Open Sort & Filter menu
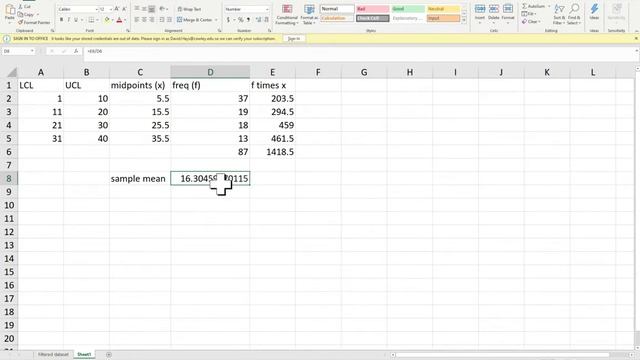 pos(559,14)
